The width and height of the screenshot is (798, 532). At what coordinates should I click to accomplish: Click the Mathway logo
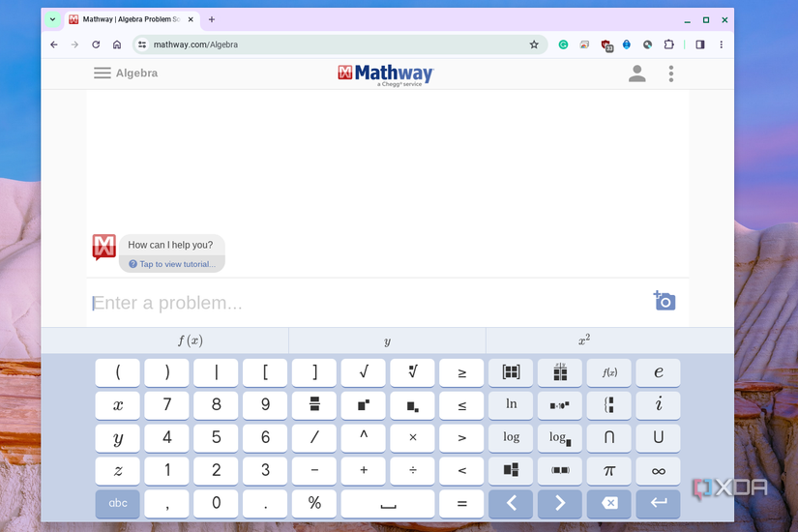point(386,74)
